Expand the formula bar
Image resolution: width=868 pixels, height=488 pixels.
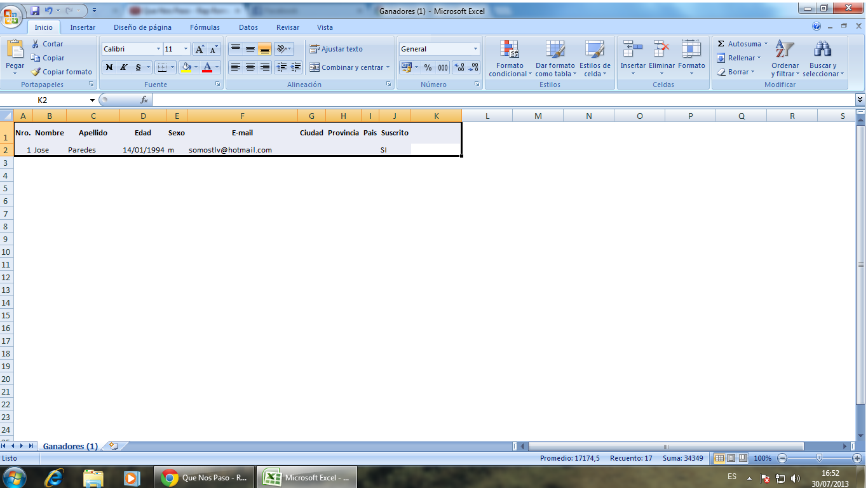click(860, 100)
